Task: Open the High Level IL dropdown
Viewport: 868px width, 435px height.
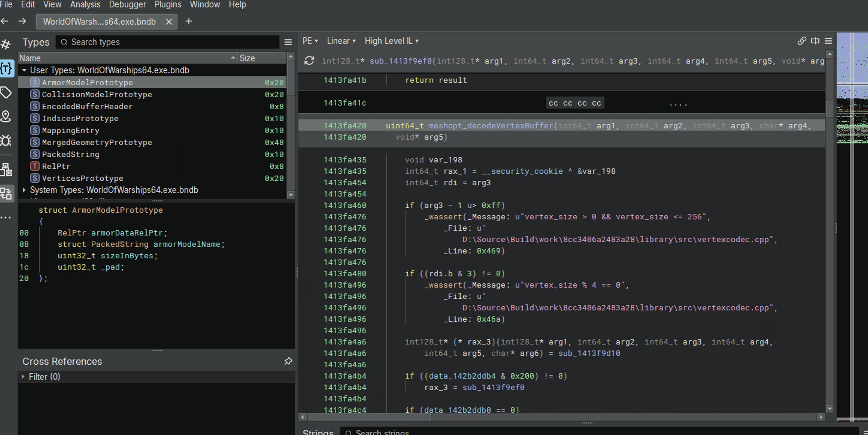Action: point(391,41)
